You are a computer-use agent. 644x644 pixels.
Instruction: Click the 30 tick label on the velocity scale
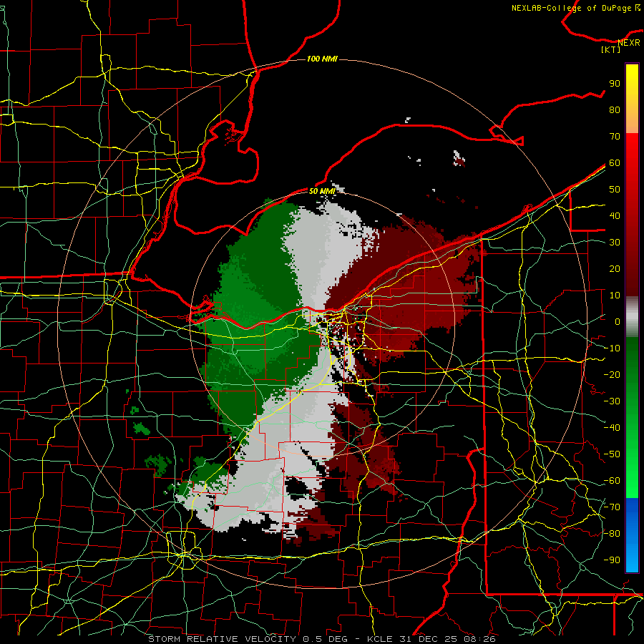615,243
